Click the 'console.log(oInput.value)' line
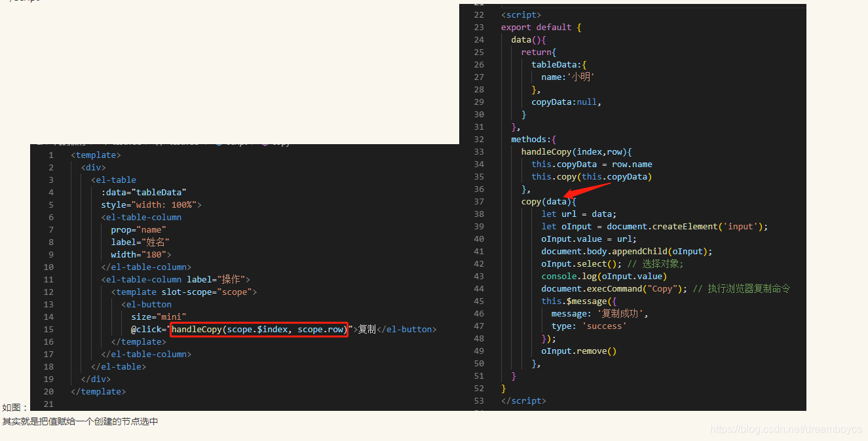The width and height of the screenshot is (868, 441). (x=604, y=277)
